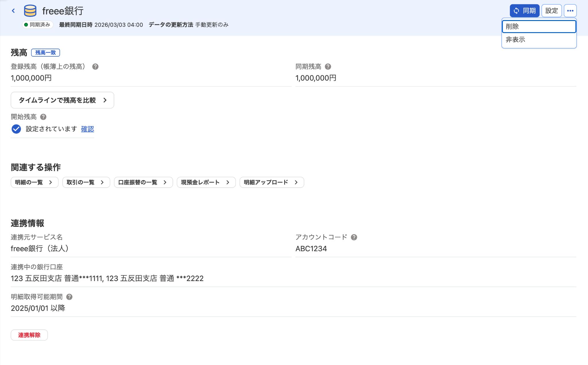Open 明細の一覧
The width and height of the screenshot is (588, 365).
[34, 182]
